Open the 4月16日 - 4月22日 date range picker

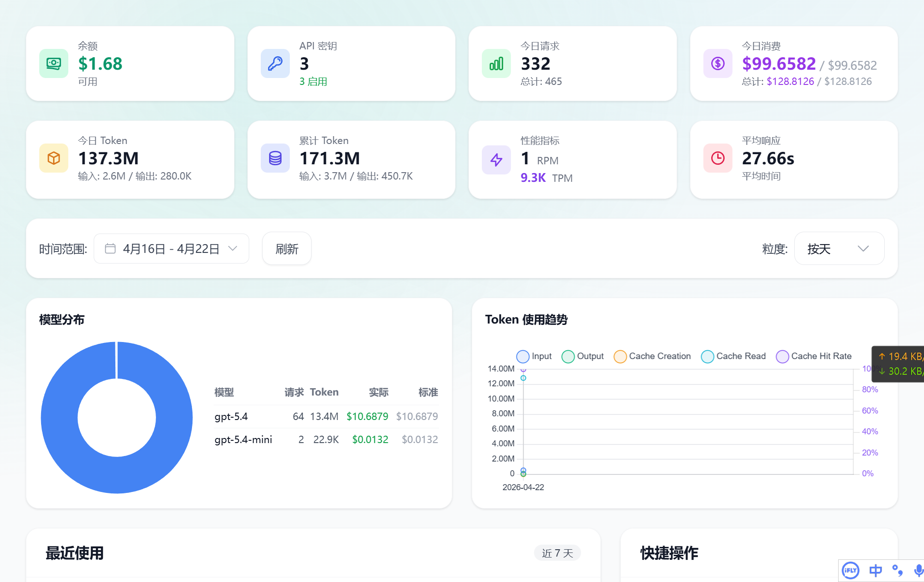point(171,249)
